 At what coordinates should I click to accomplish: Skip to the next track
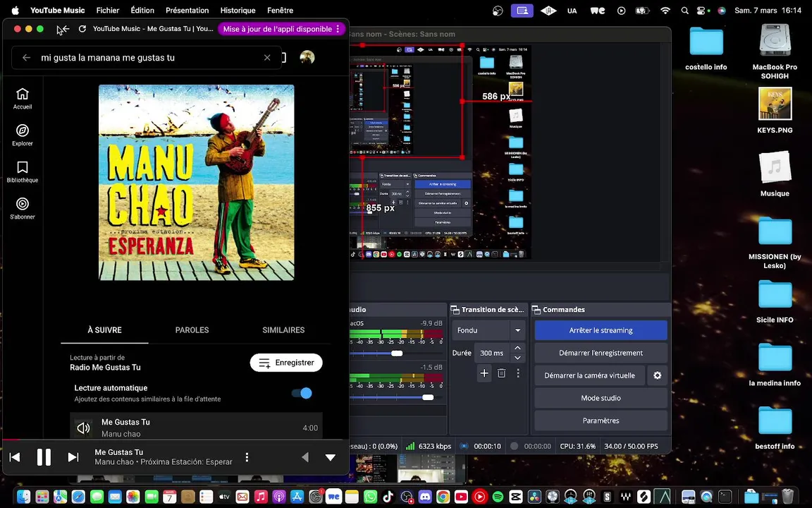73,457
